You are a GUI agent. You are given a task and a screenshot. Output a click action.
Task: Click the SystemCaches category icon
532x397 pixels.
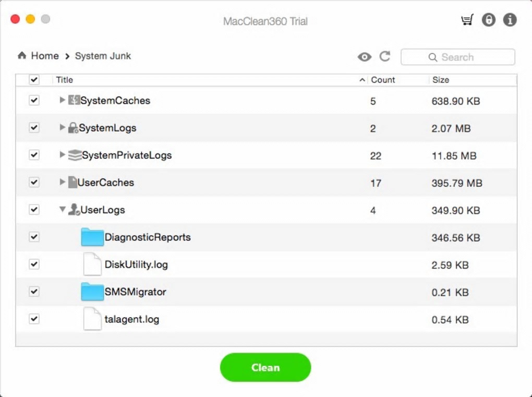pos(74,100)
